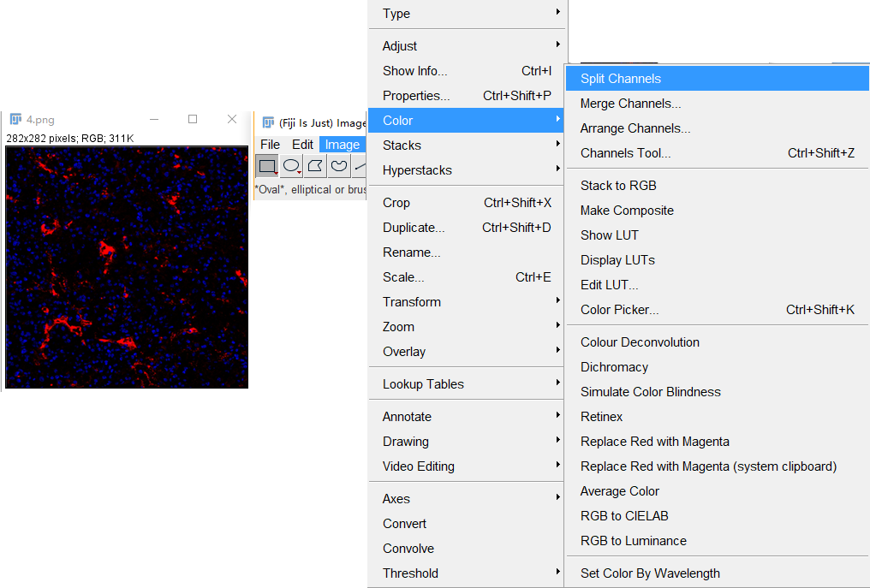
Task: Click the first Replace Red with Magenta entry
Action: (718, 442)
